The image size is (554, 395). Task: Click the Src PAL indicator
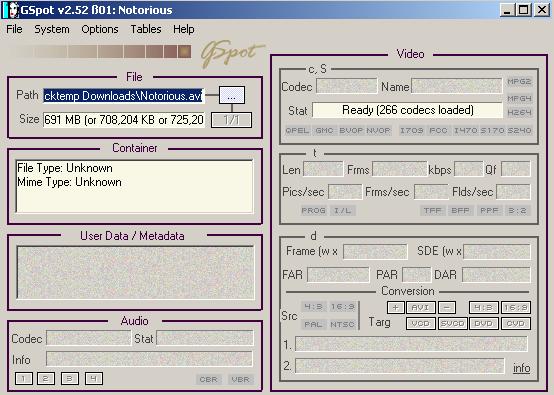[x=313, y=324]
